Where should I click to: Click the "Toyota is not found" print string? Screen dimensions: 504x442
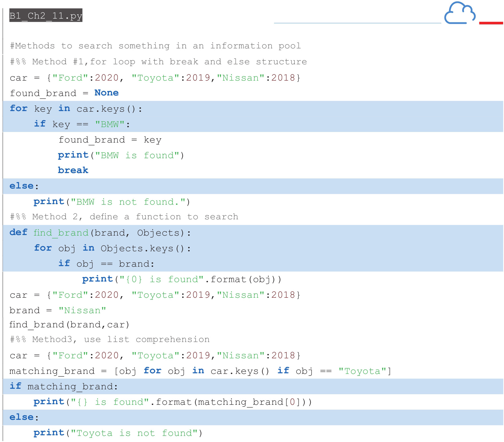pos(134,433)
